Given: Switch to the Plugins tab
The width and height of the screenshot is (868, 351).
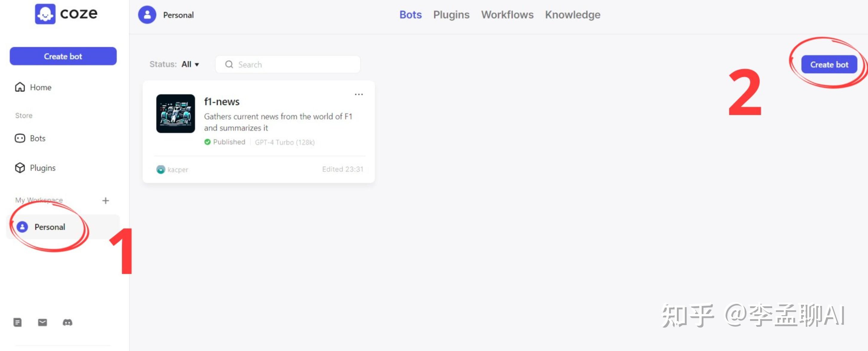Looking at the screenshot, I should pyautogui.click(x=451, y=15).
